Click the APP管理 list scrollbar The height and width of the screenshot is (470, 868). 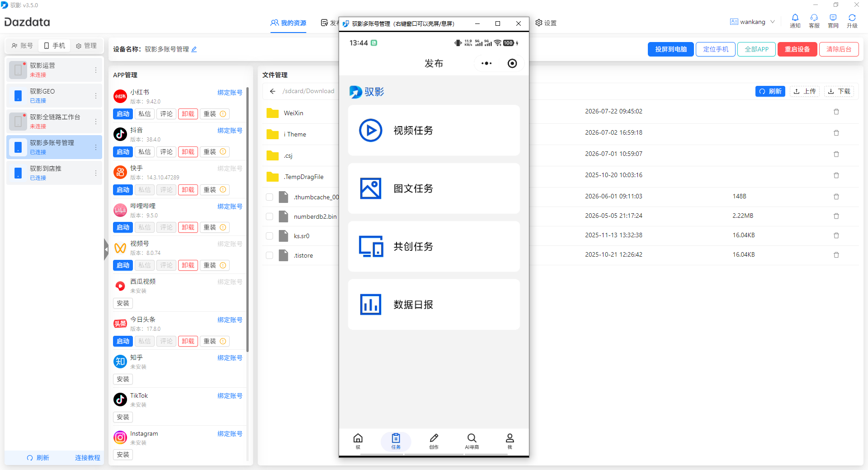click(x=247, y=219)
